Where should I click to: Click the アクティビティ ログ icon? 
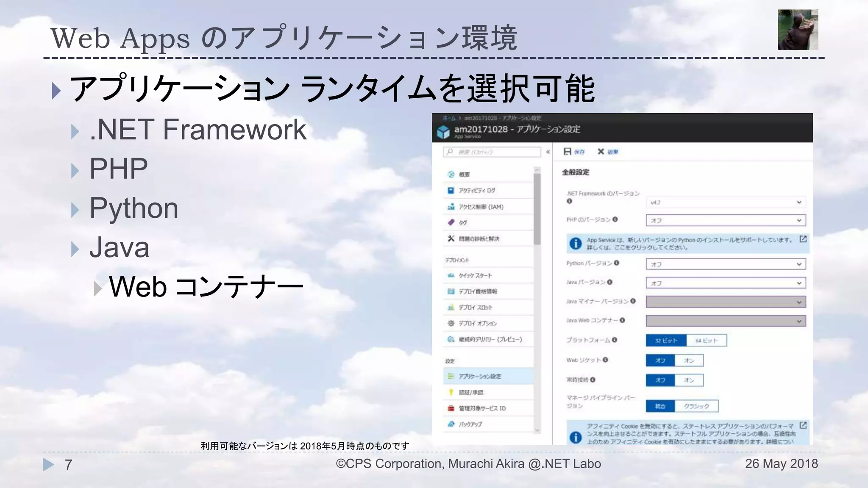pos(451,191)
